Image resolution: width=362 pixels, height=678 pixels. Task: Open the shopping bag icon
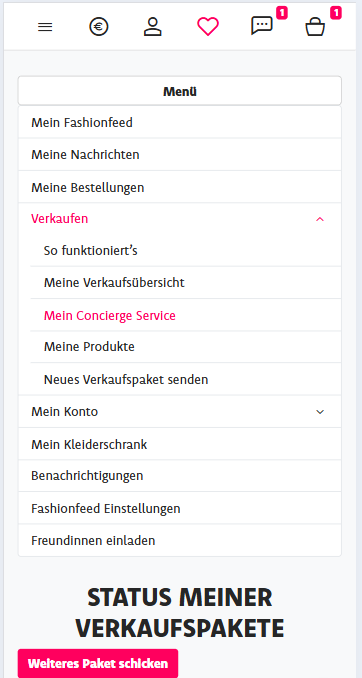[315, 27]
